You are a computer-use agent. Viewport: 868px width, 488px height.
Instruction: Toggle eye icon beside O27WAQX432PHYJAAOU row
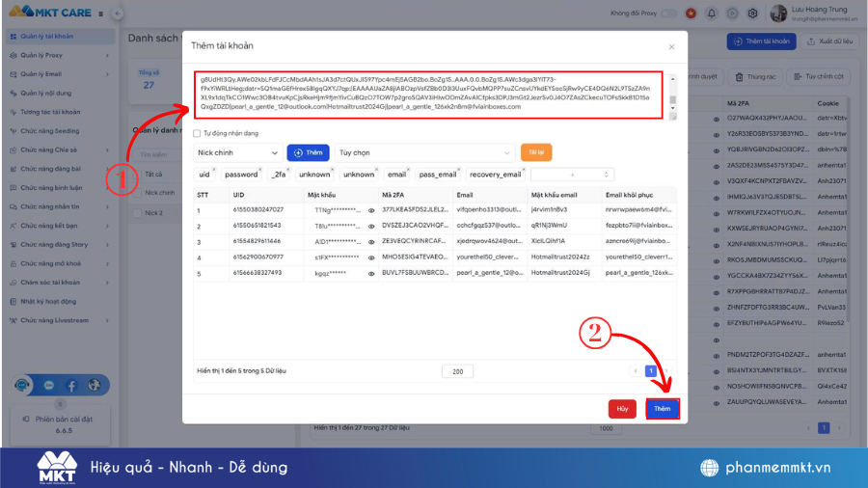pyautogui.click(x=717, y=119)
